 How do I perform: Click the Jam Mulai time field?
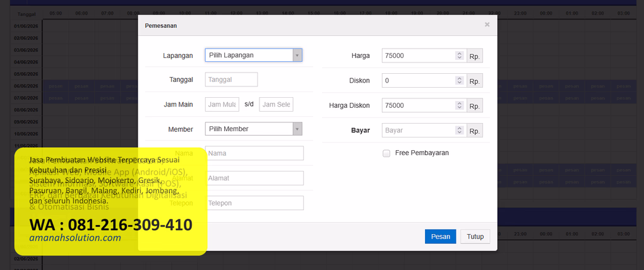(x=222, y=104)
